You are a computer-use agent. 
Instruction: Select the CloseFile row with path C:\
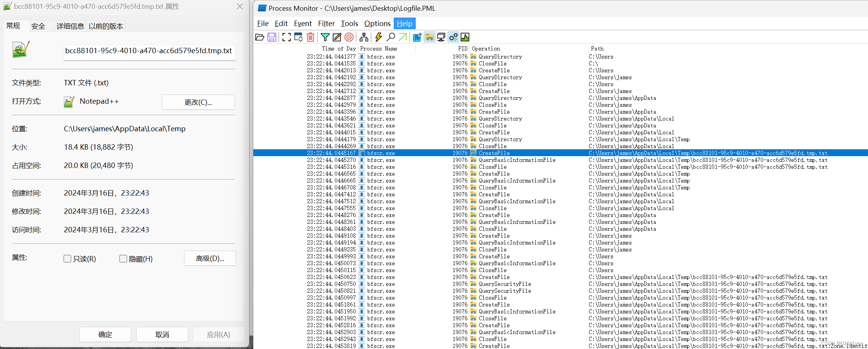click(561, 64)
